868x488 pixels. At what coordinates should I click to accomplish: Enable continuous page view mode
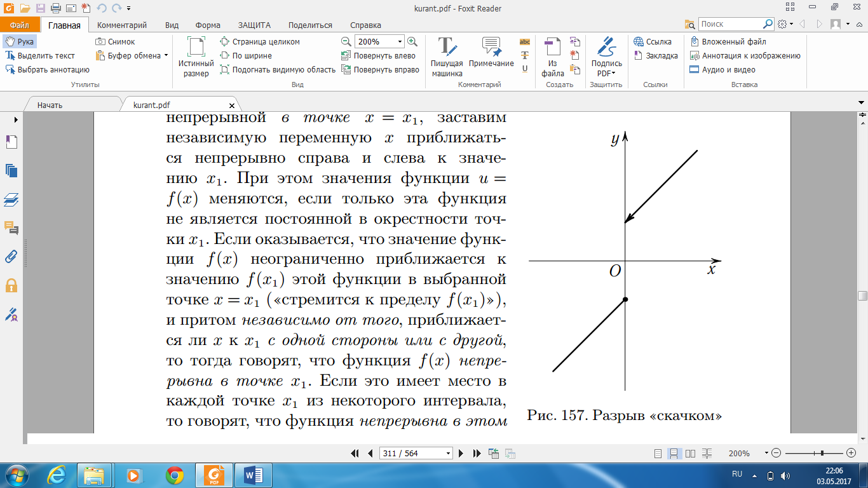point(674,454)
